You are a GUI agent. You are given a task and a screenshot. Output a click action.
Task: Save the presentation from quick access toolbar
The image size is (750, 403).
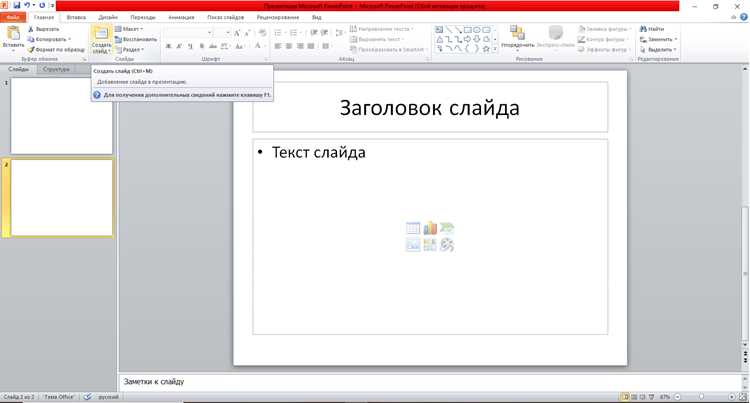pyautogui.click(x=17, y=5)
